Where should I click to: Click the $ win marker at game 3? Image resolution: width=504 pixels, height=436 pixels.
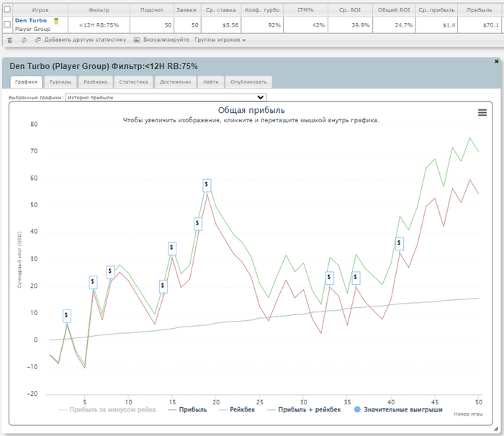(x=66, y=316)
